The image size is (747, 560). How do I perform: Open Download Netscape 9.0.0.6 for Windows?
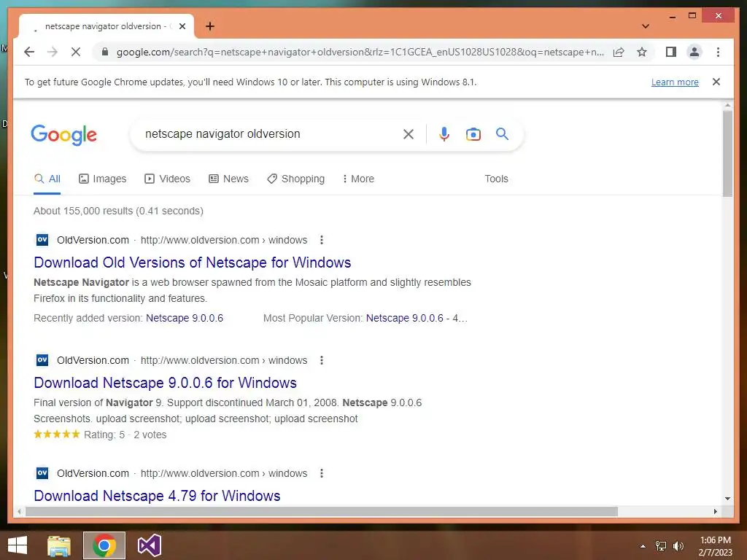(166, 383)
